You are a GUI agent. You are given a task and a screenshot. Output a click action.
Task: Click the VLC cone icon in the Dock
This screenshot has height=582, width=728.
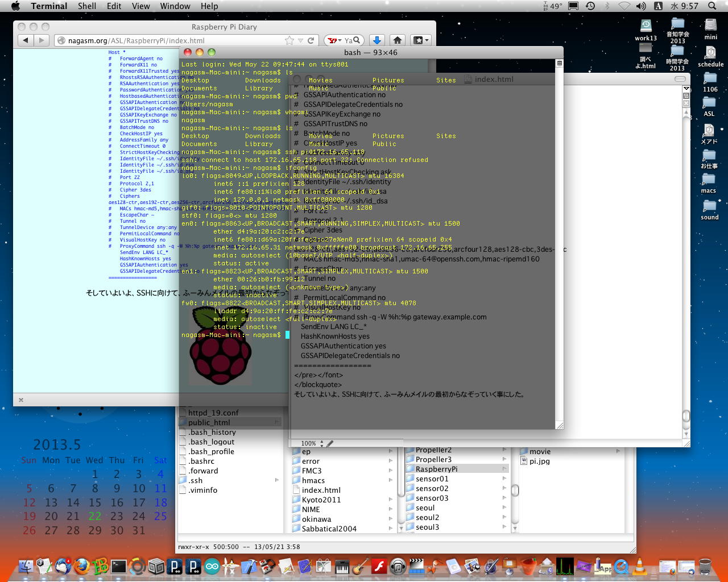640,566
